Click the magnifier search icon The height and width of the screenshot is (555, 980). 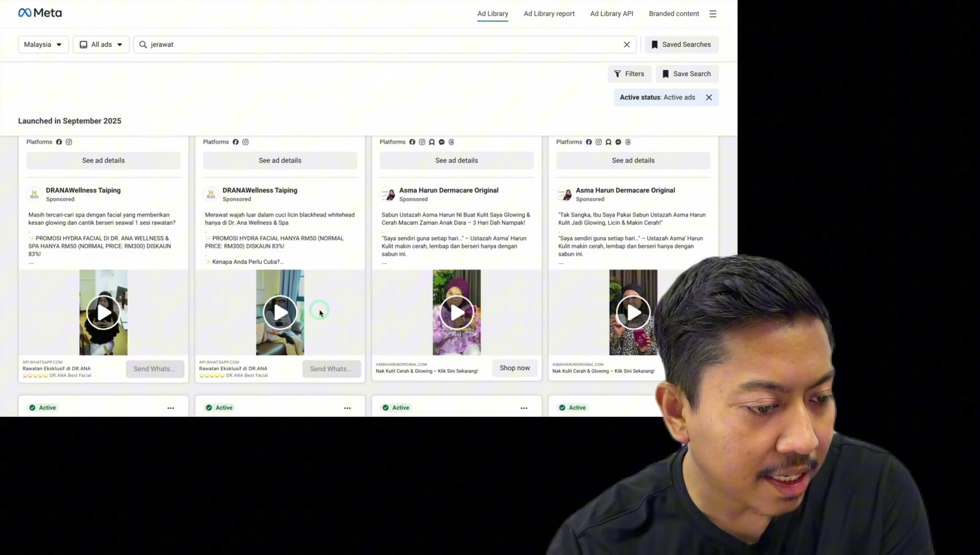[143, 45]
